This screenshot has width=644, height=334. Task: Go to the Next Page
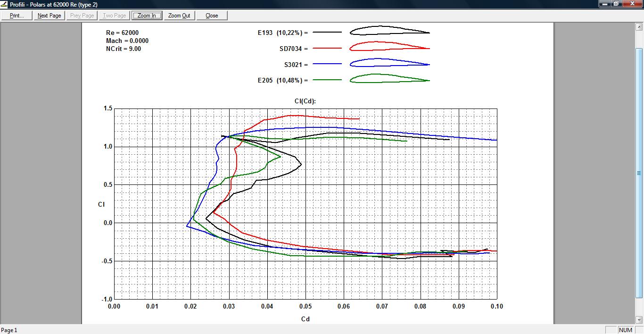click(x=50, y=16)
